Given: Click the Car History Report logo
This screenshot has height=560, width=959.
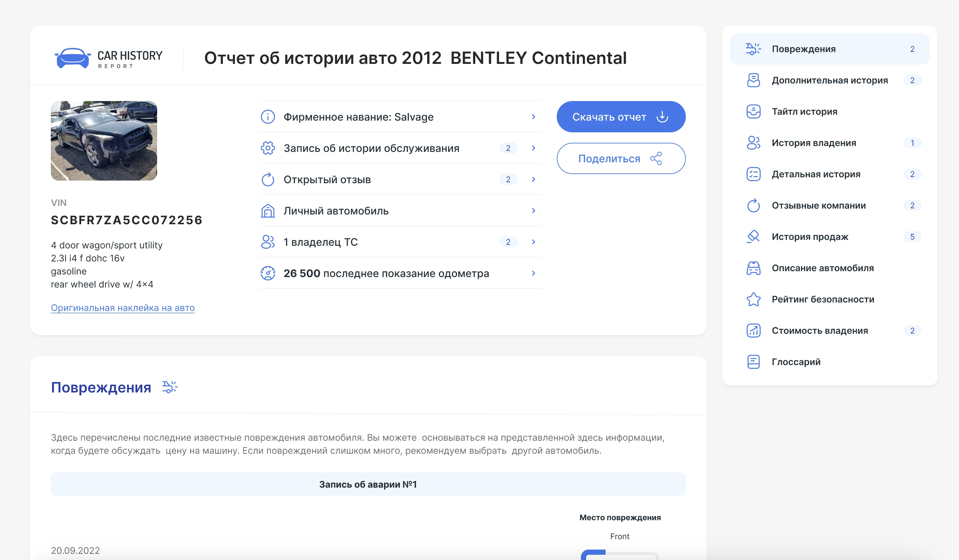Looking at the screenshot, I should 109,58.
